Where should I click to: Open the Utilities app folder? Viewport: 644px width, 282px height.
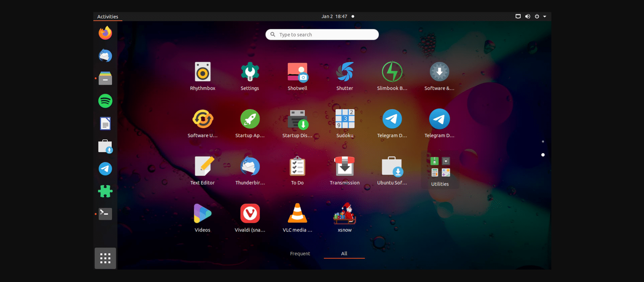(440, 170)
